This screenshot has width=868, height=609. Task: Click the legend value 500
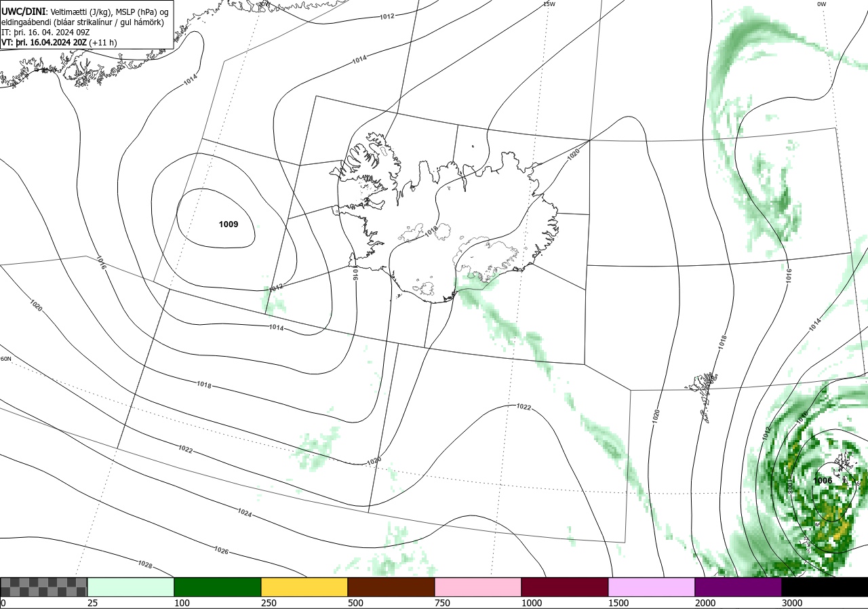(x=355, y=603)
